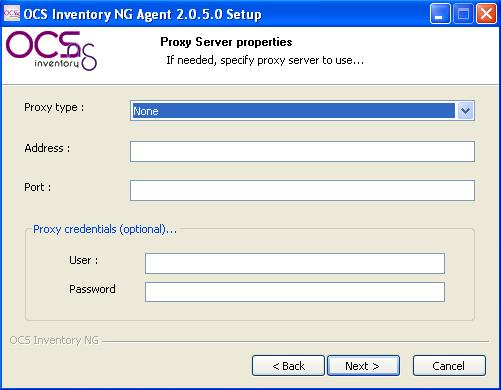The width and height of the screenshot is (501, 390).
Task: Focus the Port input field
Action: [302, 190]
